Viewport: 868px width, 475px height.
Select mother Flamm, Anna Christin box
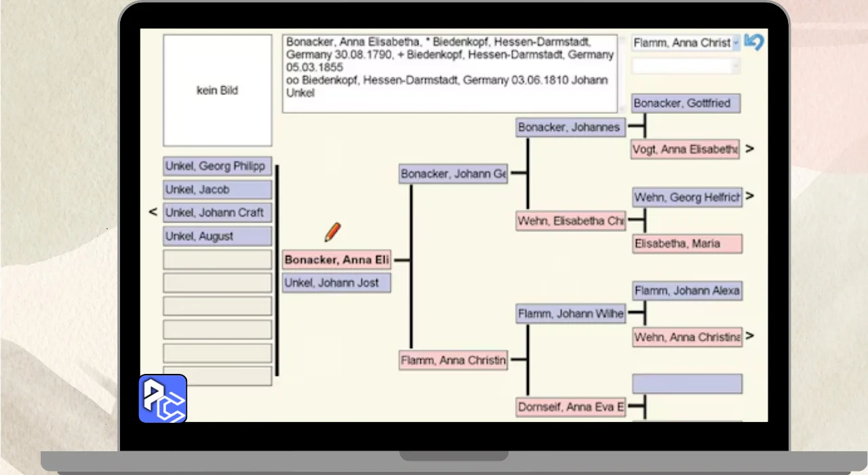click(x=453, y=360)
